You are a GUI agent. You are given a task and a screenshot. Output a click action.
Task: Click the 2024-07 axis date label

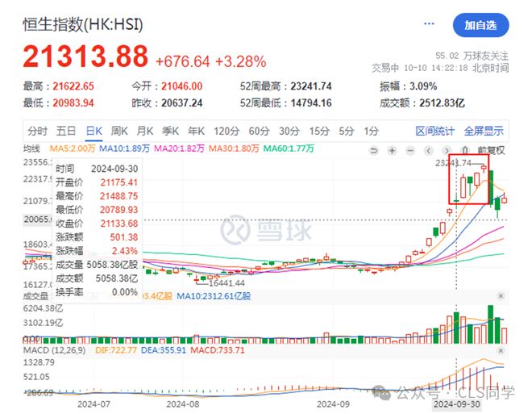[94, 404]
